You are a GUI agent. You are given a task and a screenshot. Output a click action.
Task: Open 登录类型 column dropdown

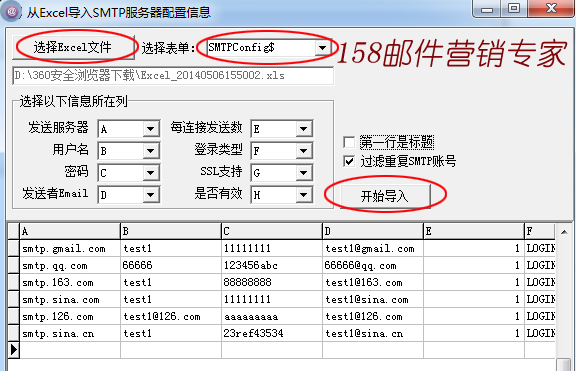coord(303,151)
